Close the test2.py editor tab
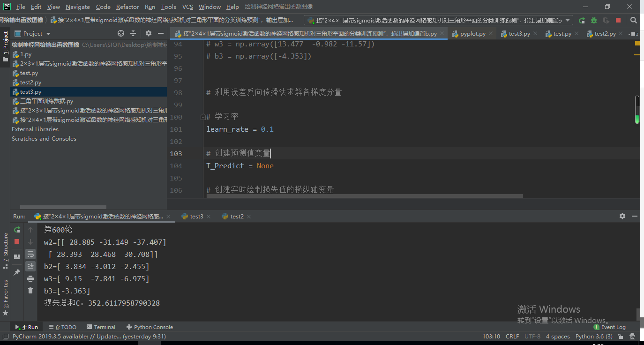644x345 pixels. 621,34
